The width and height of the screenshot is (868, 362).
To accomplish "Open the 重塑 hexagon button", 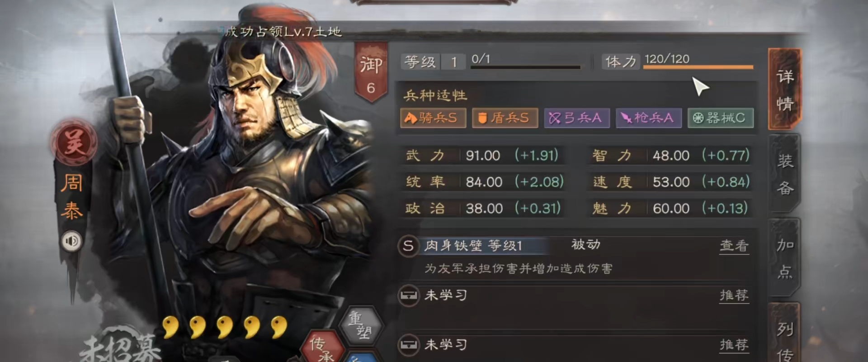I will 361,326.
